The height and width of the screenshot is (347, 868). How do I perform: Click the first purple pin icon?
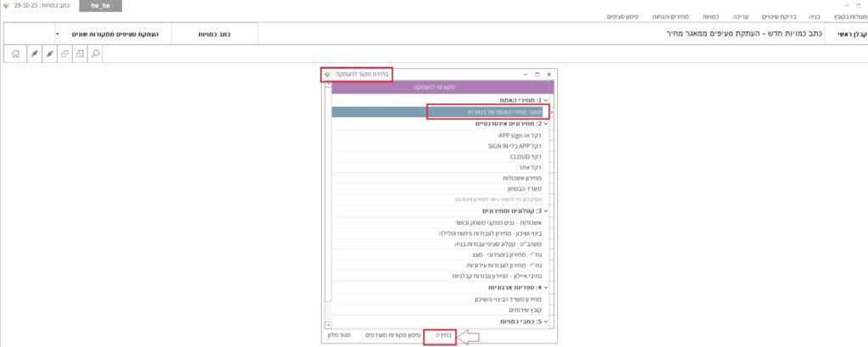click(35, 53)
